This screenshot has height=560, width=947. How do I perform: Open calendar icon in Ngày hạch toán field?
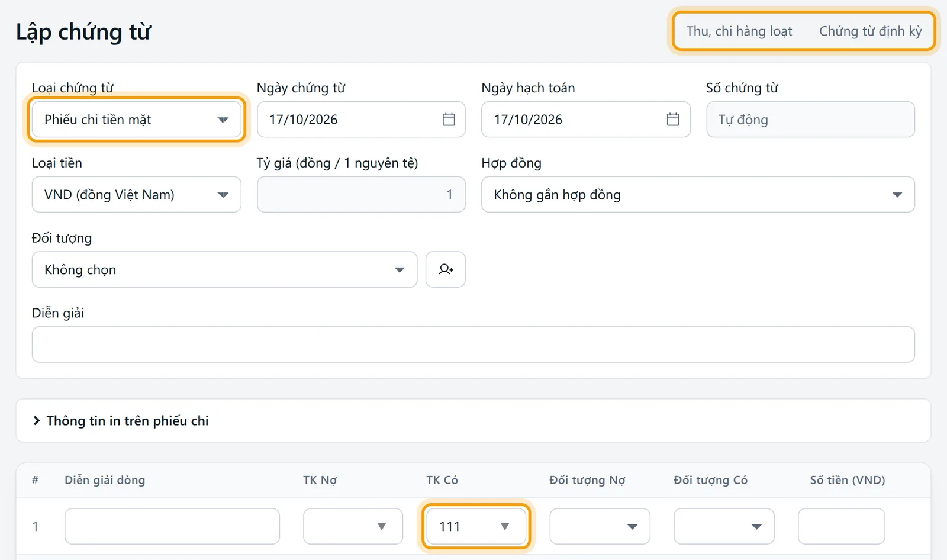click(673, 120)
